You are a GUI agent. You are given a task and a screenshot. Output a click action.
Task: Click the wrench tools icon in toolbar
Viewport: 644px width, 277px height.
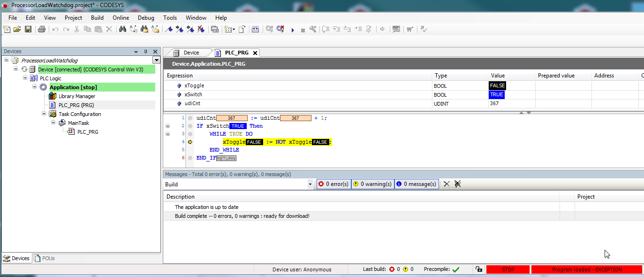(313, 29)
